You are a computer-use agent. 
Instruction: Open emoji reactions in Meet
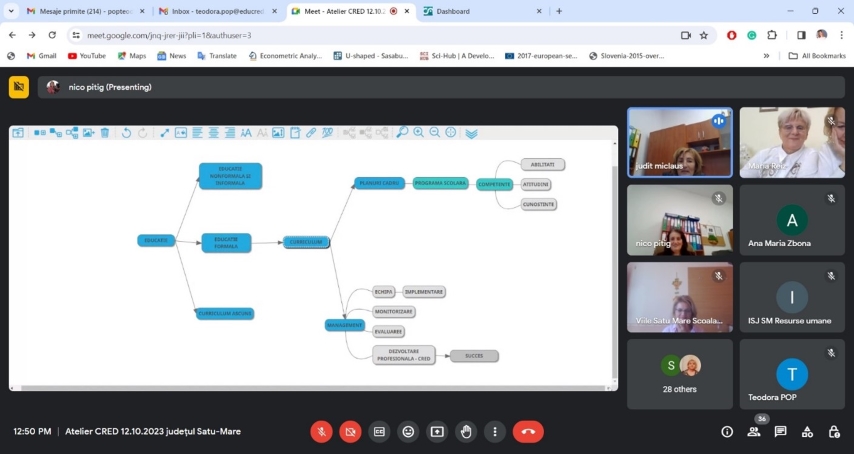click(x=408, y=431)
